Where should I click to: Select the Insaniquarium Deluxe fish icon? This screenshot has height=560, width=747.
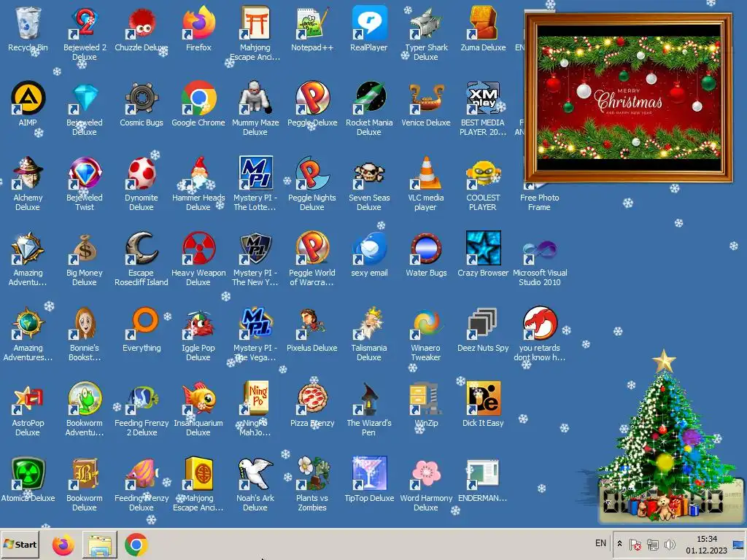198,399
